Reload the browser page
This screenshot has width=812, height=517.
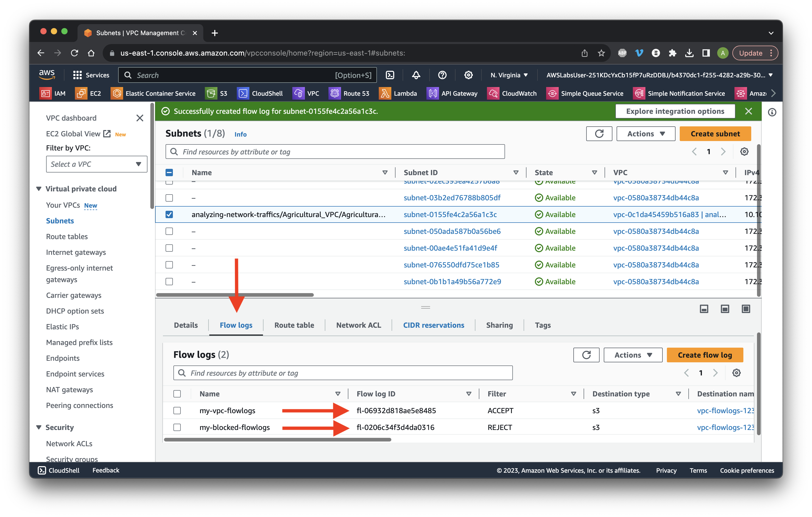75,53
